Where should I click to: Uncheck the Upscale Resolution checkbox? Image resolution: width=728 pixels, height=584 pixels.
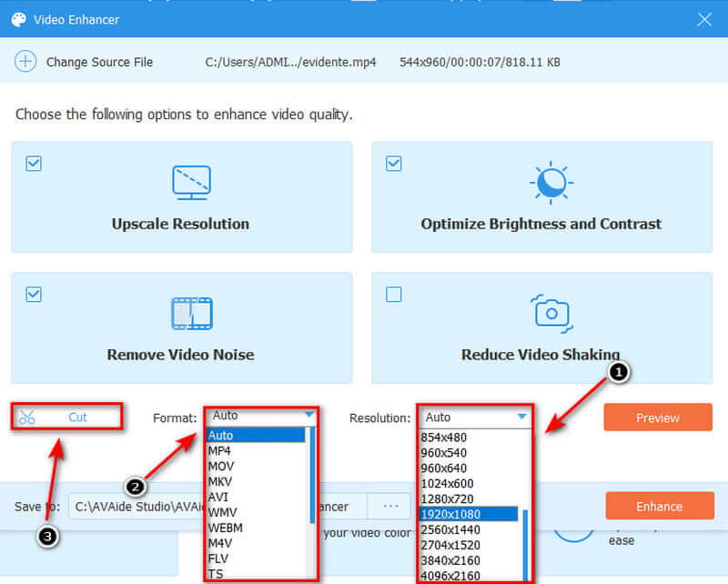[34, 164]
